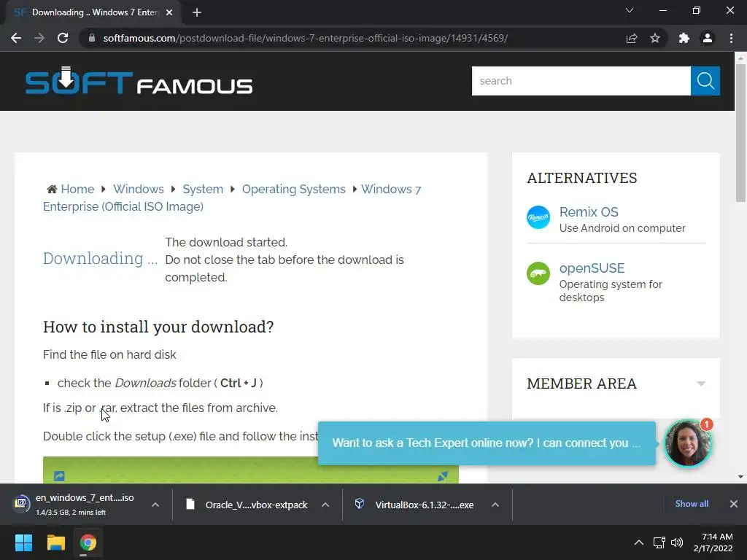Screen dimensions: 747x560
Task: Click the 'Downloading ...' heading text
Action: click(100, 258)
